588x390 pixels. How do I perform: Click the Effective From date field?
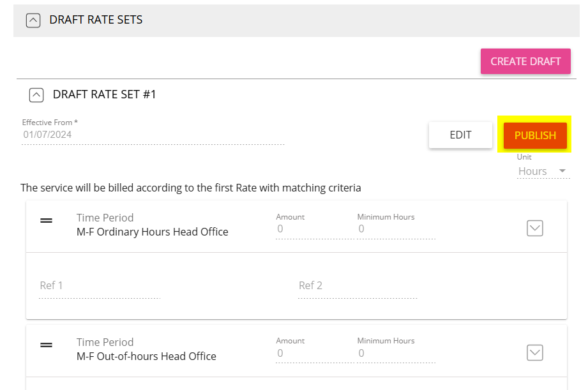pos(153,135)
